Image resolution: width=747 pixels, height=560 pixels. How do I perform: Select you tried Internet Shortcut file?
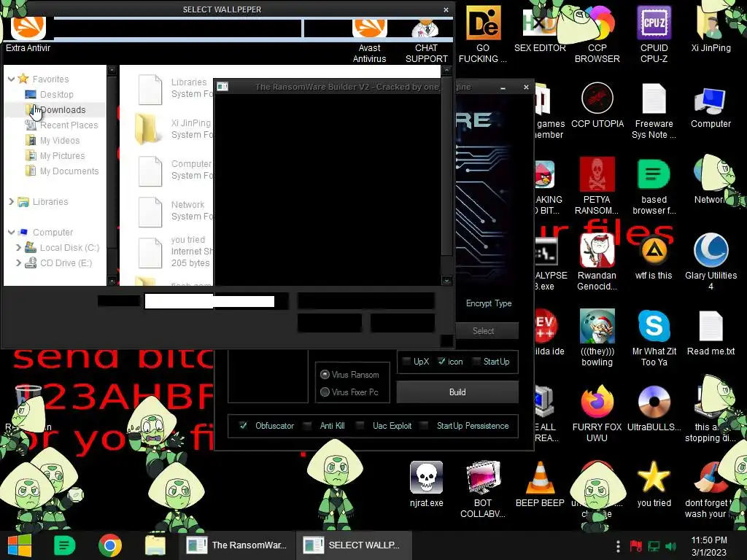point(174,252)
